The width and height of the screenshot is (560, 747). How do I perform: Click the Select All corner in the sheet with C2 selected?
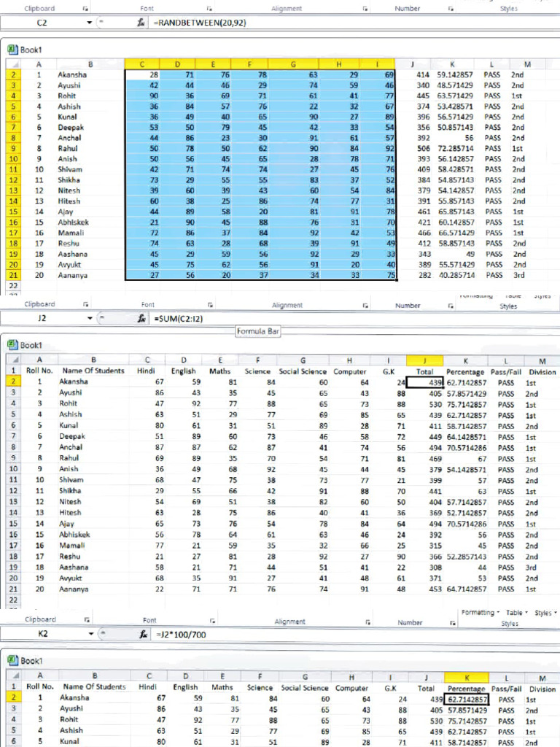coord(15,64)
